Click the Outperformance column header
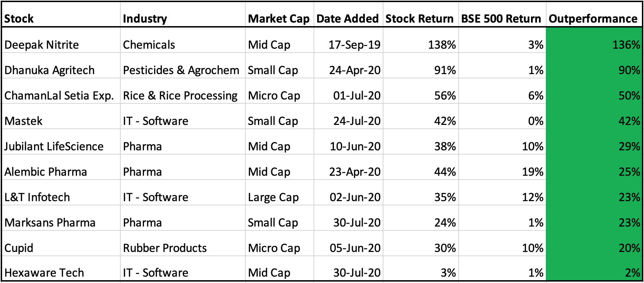This screenshot has height=283, width=644. click(593, 19)
